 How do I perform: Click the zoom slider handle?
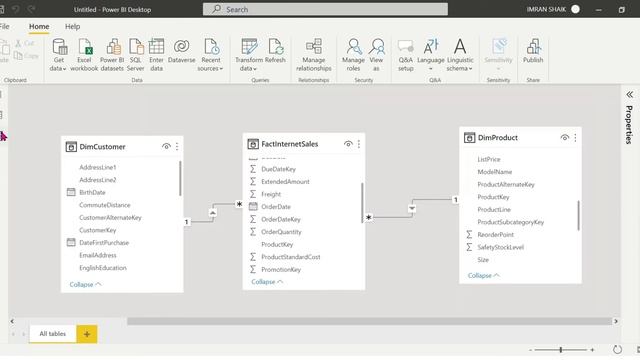pos(561,350)
